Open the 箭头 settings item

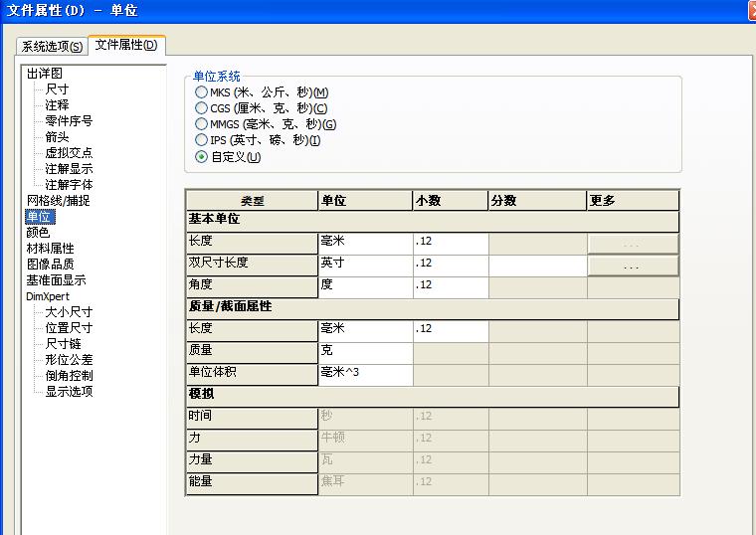coord(57,137)
